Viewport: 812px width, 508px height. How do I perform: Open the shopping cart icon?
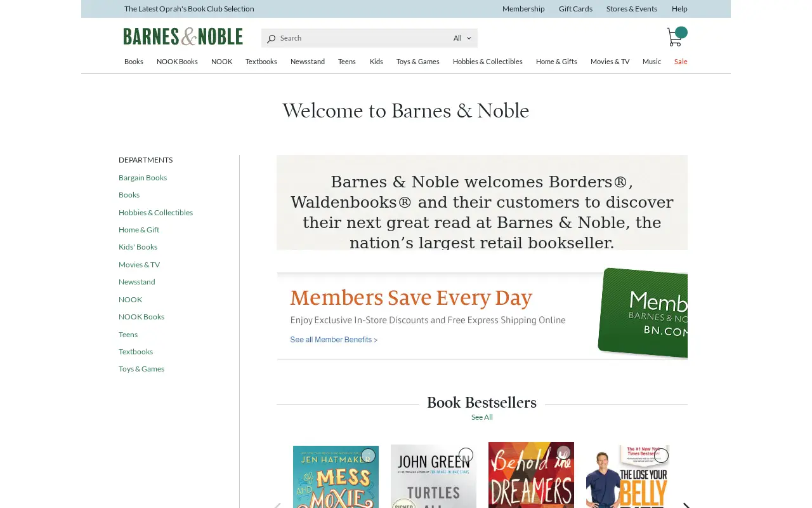674,37
